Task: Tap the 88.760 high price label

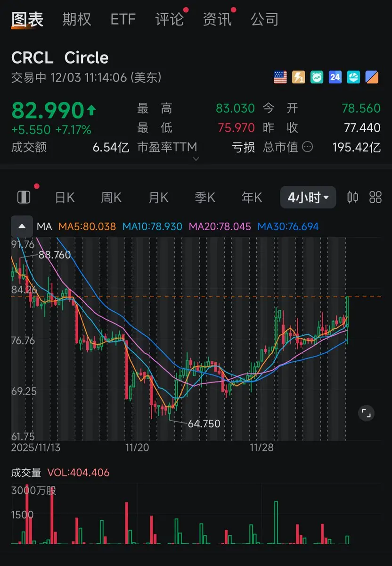Action: click(55, 255)
